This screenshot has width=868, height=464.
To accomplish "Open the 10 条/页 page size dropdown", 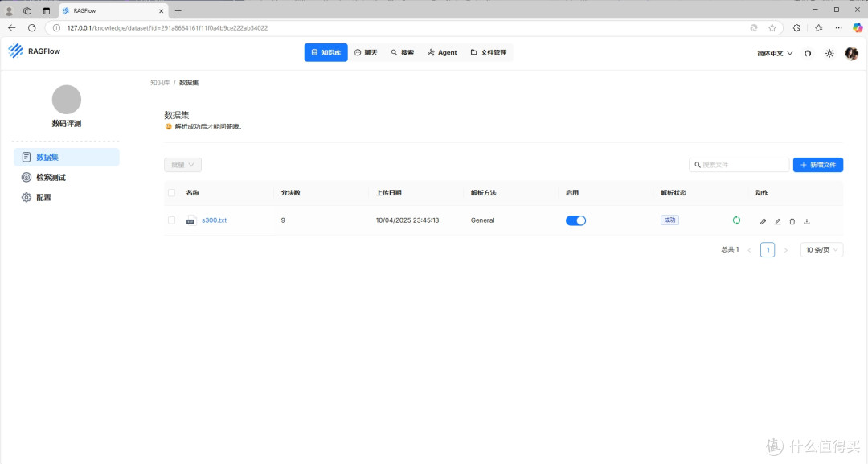I will (821, 250).
